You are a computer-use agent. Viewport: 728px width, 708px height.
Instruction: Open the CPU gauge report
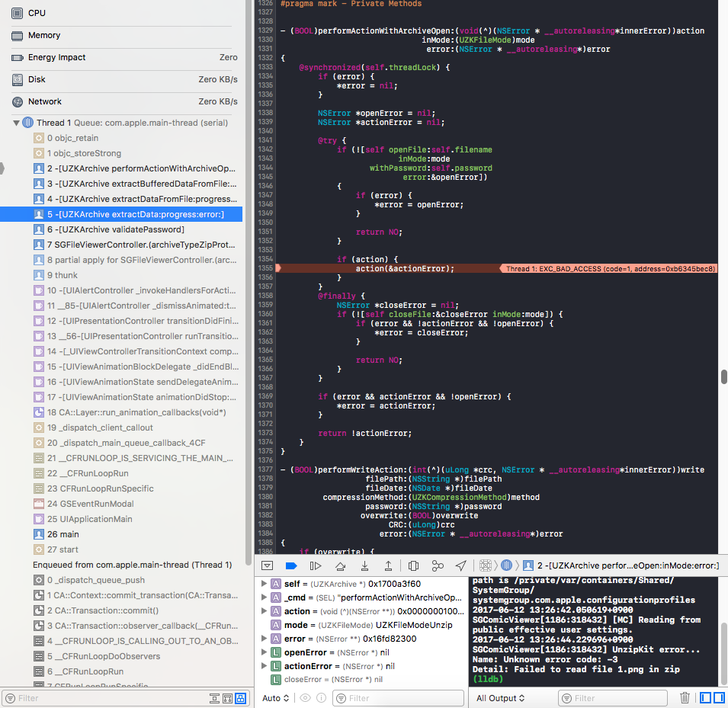tap(121, 13)
